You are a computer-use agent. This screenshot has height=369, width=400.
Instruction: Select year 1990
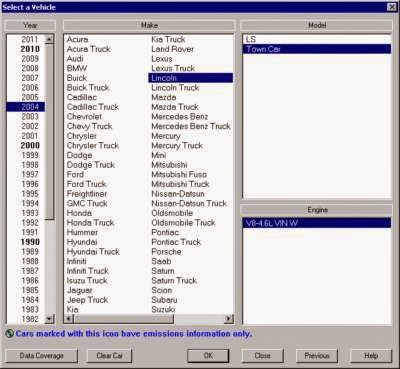click(30, 242)
